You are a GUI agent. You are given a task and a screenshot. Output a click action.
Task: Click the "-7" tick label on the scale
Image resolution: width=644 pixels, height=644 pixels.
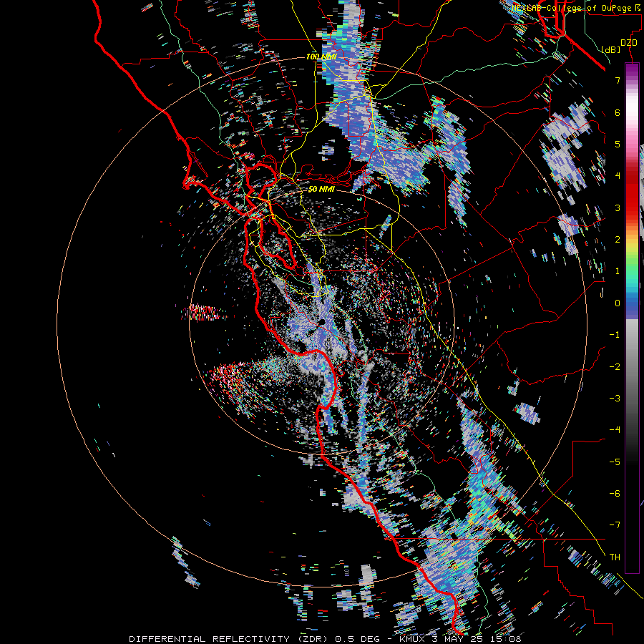coord(615,525)
